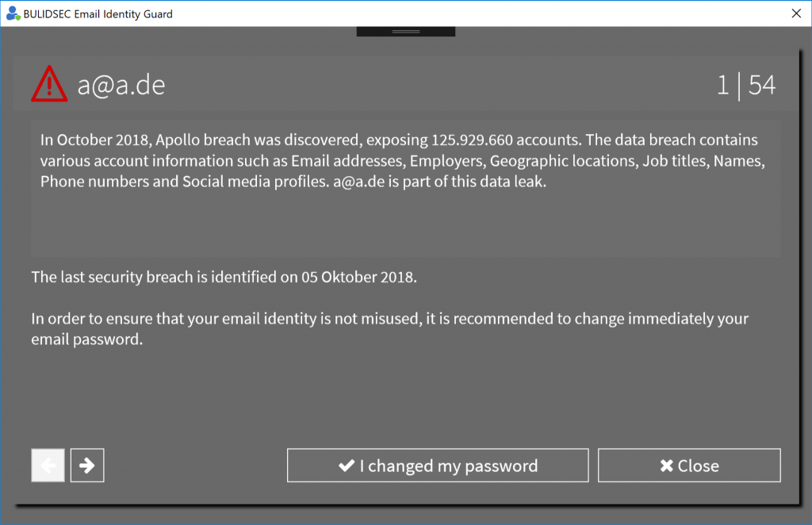
Task: Click the dark grip handle at top center
Action: [x=405, y=32]
